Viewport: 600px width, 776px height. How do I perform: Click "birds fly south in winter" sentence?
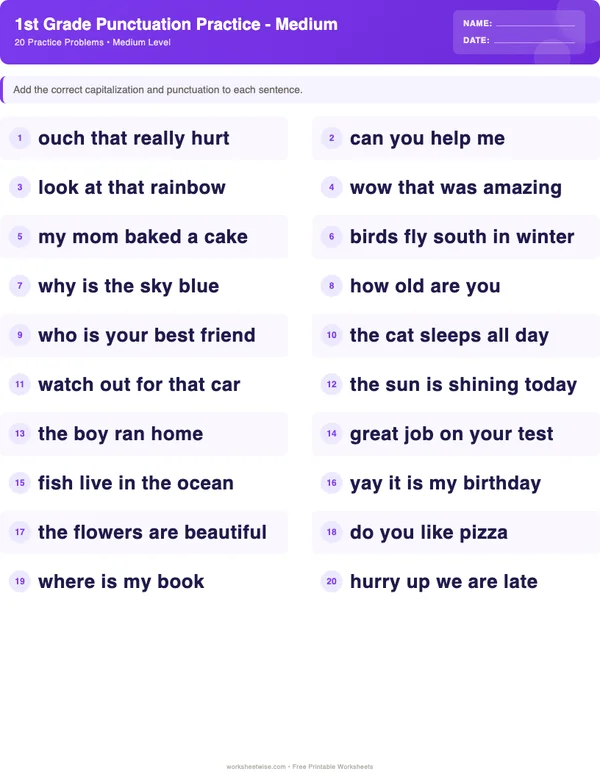(462, 237)
